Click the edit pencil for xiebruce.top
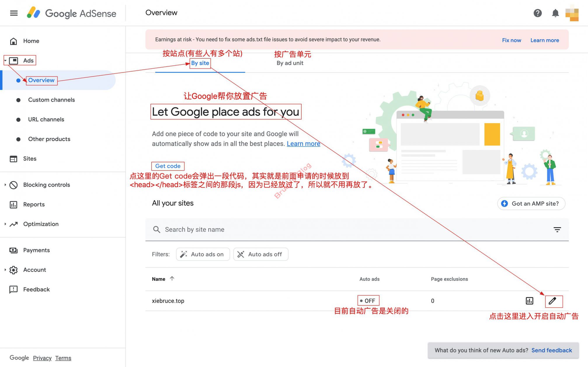588x367 pixels. 552,301
